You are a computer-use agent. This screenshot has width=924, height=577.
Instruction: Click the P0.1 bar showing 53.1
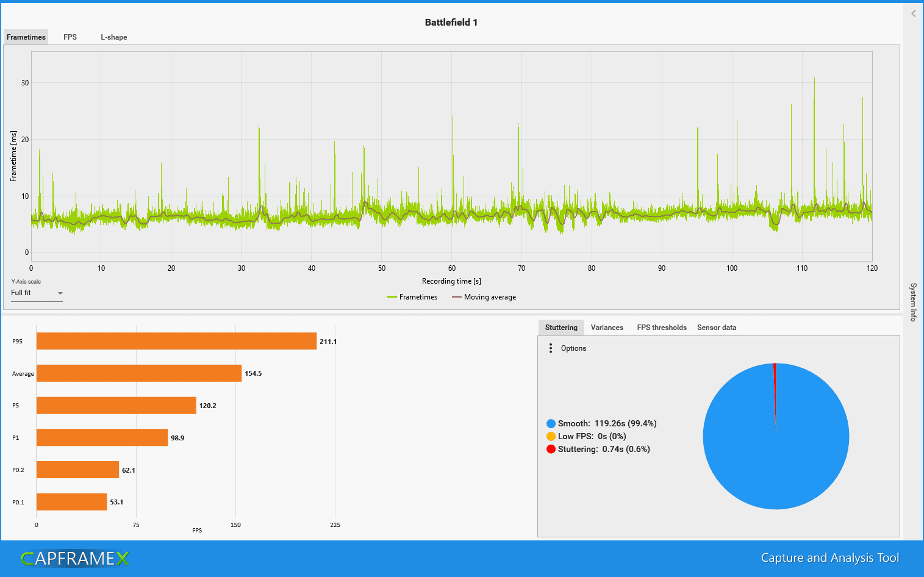[x=72, y=502]
